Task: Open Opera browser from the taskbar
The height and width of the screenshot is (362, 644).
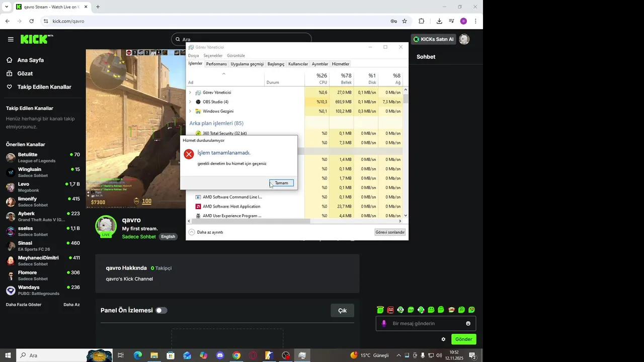Action: (x=253, y=355)
